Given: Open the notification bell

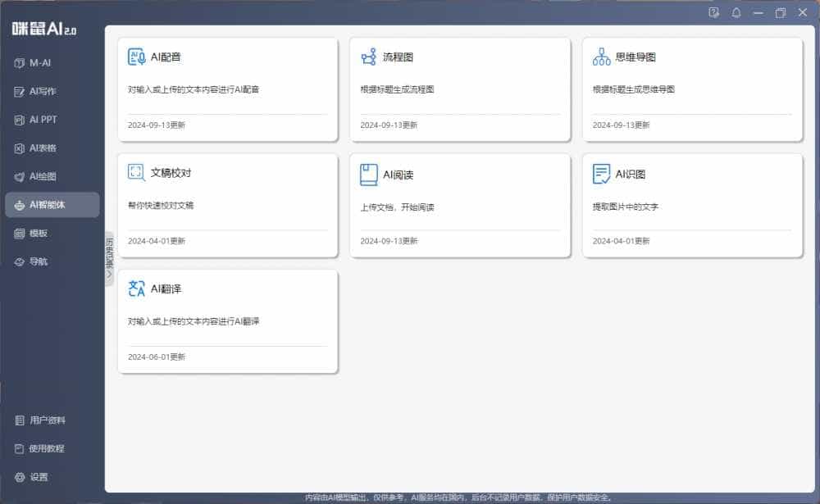Looking at the screenshot, I should [736, 13].
